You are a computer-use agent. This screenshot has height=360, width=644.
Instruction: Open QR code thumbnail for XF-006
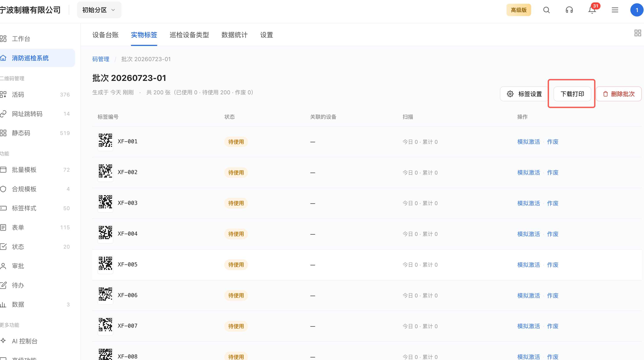tap(105, 295)
